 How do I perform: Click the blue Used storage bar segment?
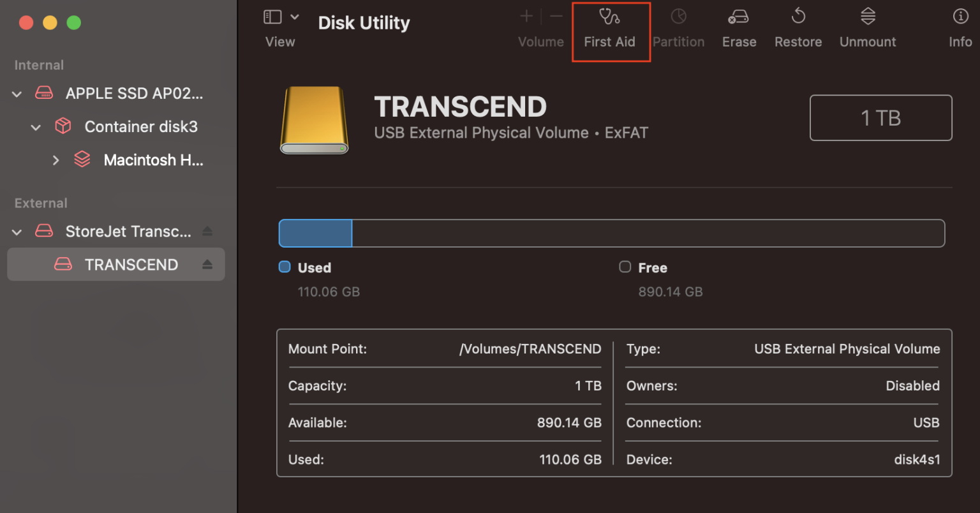(315, 234)
